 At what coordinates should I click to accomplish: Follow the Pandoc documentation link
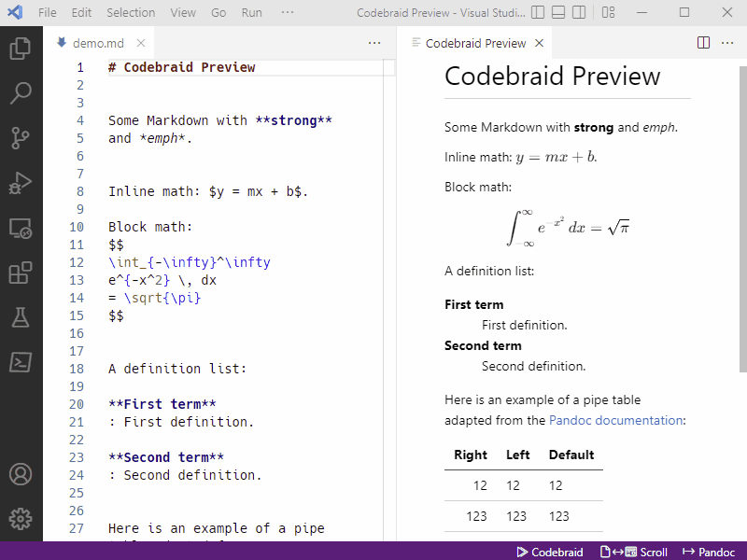[615, 420]
